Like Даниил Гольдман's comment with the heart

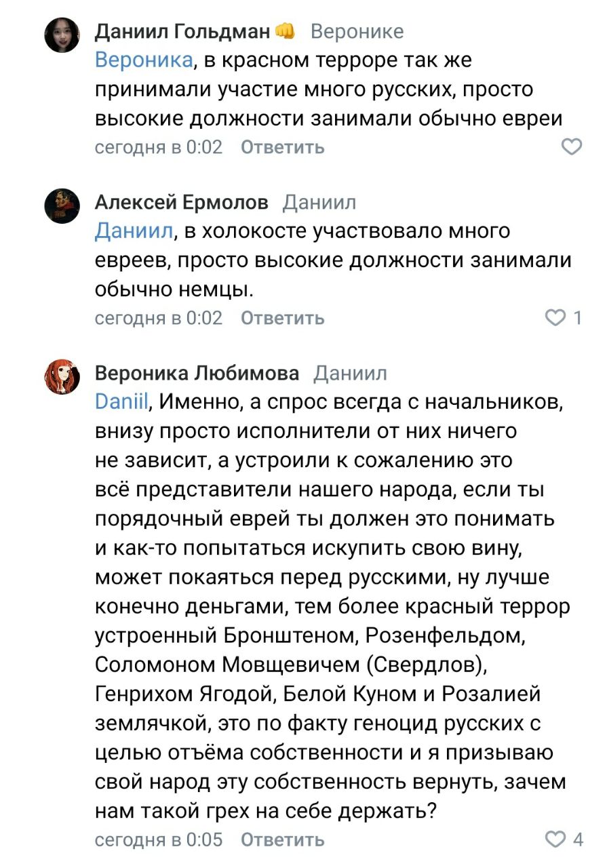(x=572, y=146)
